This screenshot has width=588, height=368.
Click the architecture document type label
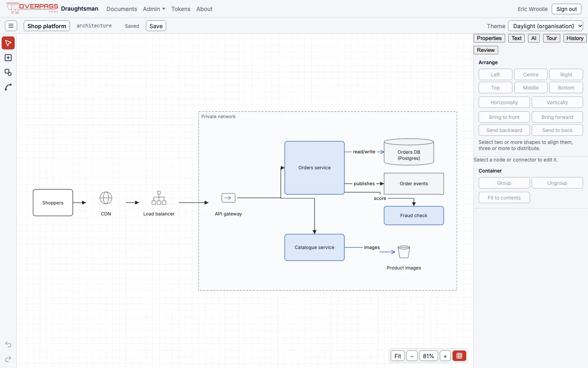(x=94, y=26)
